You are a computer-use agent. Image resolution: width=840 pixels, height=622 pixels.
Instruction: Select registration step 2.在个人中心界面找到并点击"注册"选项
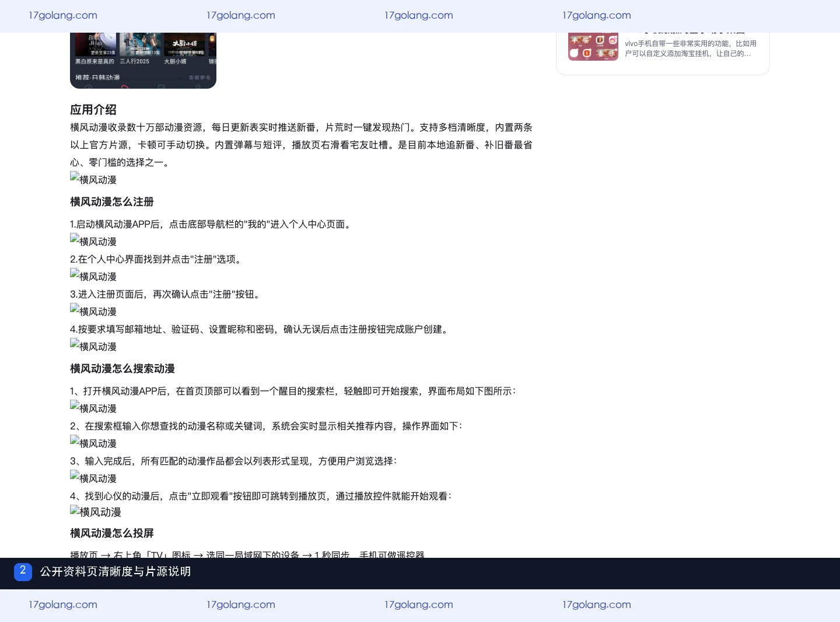[x=156, y=259]
